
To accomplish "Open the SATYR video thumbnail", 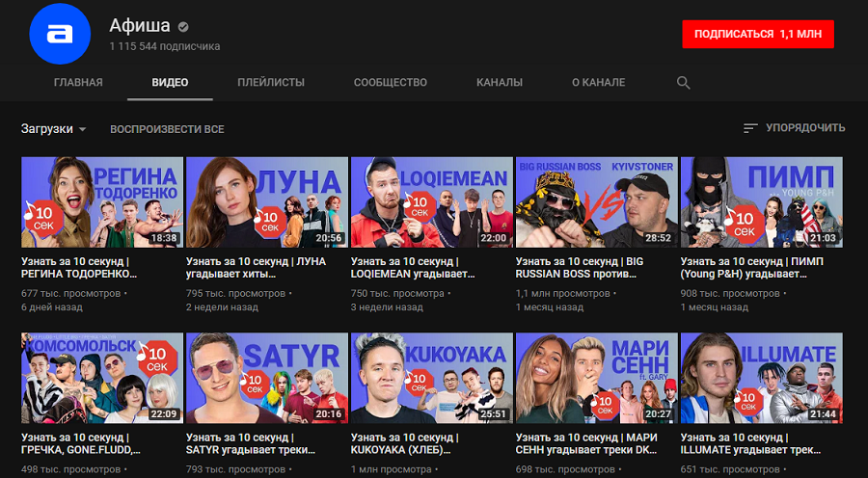I will tap(267, 378).
